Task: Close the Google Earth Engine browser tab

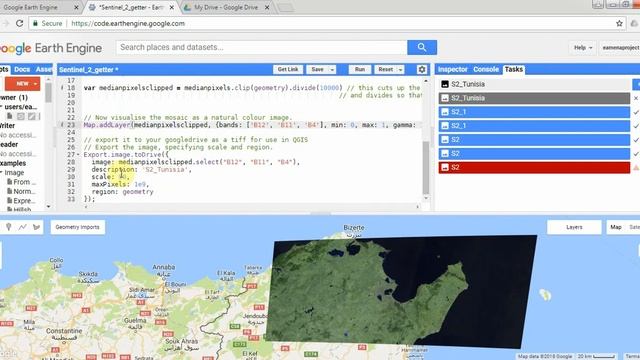Action: tap(76, 7)
